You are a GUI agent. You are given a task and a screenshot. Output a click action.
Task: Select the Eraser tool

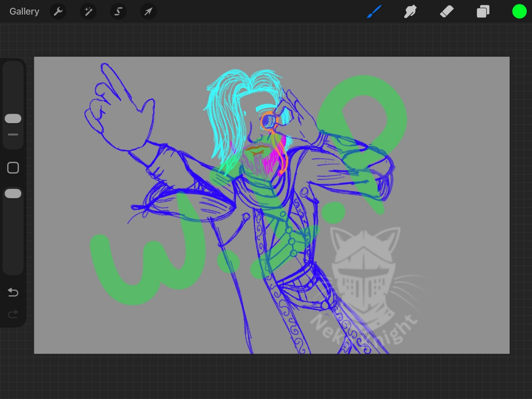(x=447, y=11)
